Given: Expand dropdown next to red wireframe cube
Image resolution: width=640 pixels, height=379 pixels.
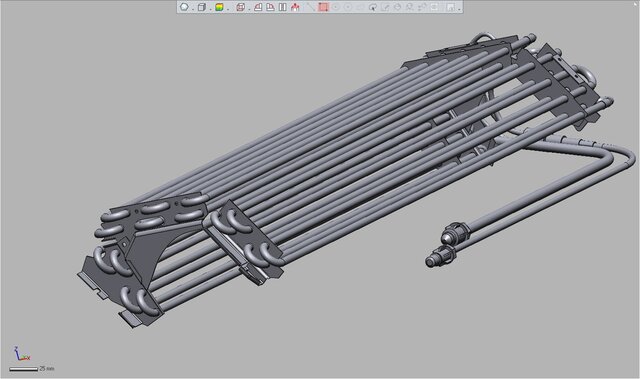Looking at the screenshot, I should coord(249,9).
